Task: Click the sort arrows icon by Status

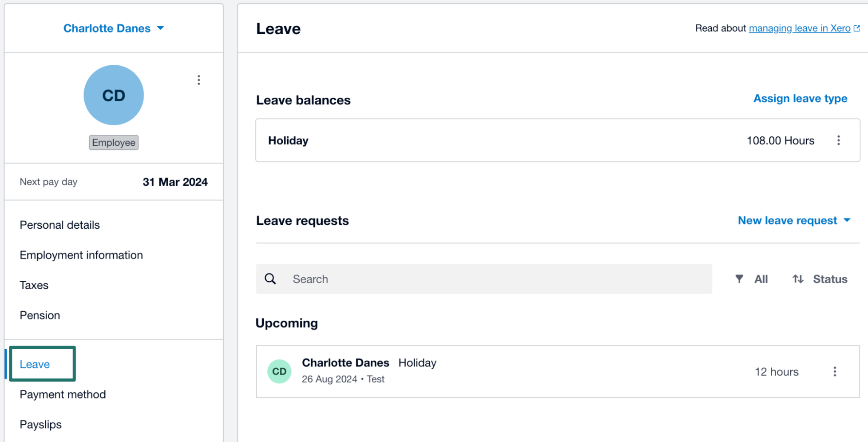Action: click(798, 279)
